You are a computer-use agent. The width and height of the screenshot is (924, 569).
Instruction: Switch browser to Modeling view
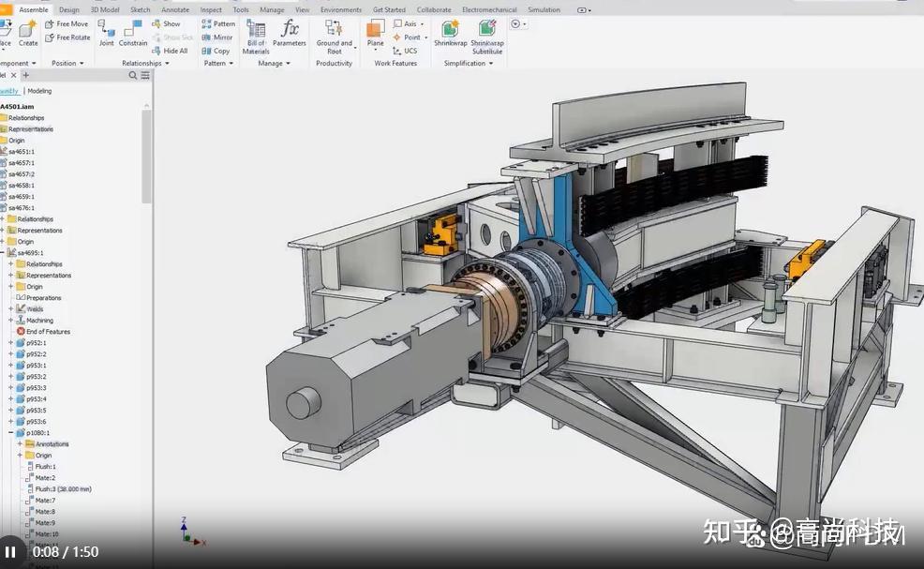click(x=39, y=91)
